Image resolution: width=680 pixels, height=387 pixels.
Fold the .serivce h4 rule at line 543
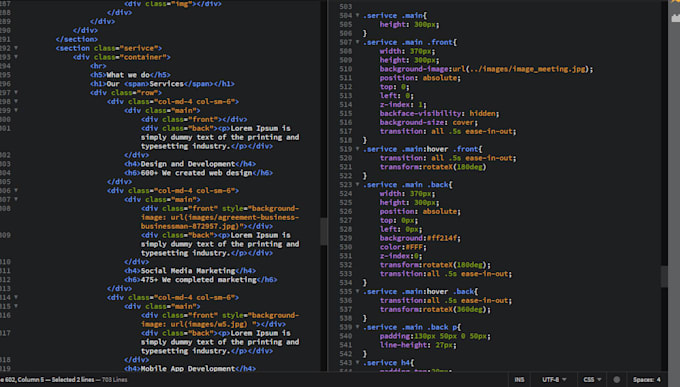357,363
